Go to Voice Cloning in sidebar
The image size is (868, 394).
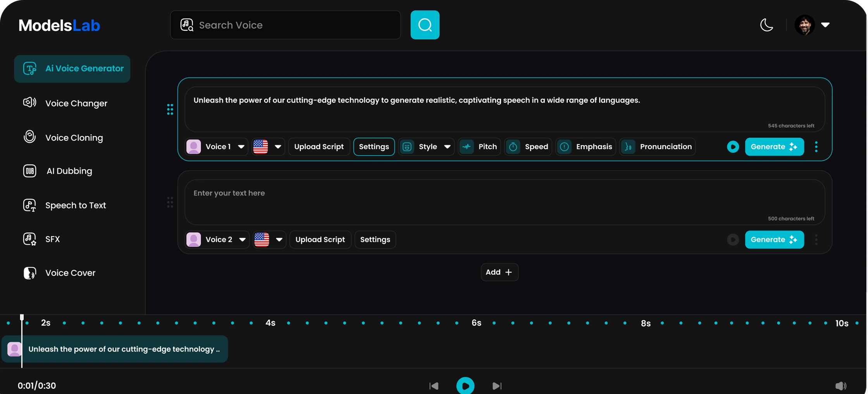click(74, 138)
